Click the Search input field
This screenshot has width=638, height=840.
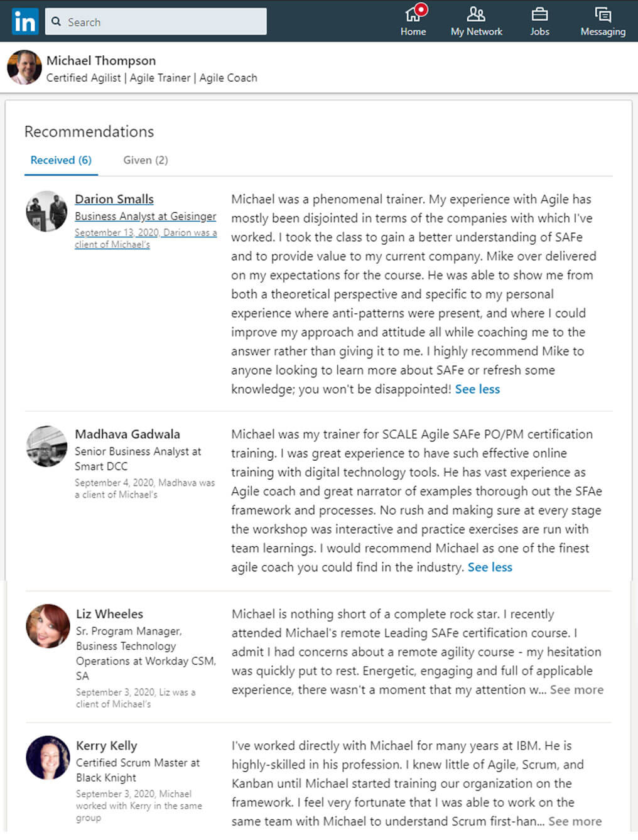pyautogui.click(x=156, y=21)
